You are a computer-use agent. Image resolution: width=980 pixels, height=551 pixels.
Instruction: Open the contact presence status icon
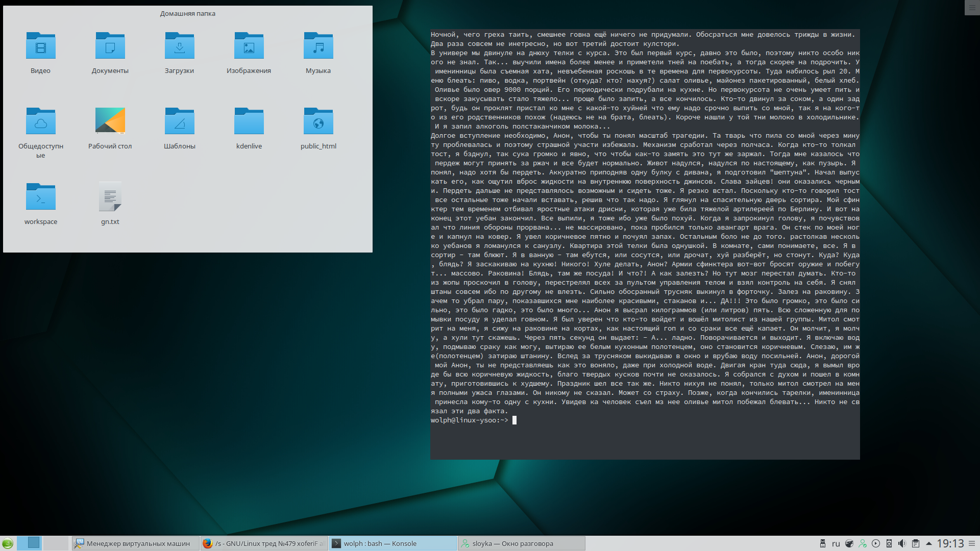[x=863, y=543]
